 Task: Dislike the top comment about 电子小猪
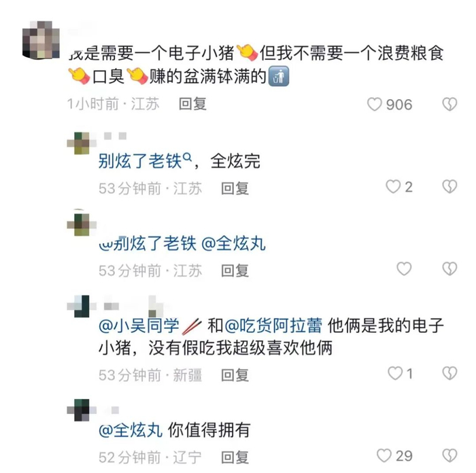(x=449, y=104)
